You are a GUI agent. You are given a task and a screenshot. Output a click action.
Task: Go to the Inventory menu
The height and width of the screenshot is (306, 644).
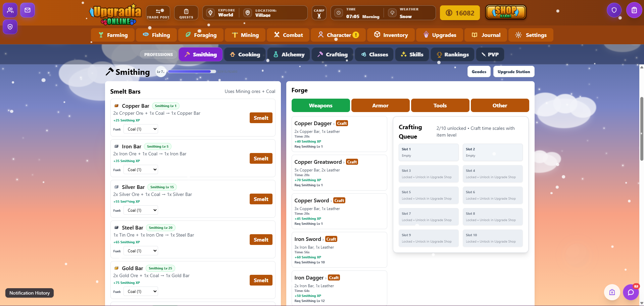391,35
